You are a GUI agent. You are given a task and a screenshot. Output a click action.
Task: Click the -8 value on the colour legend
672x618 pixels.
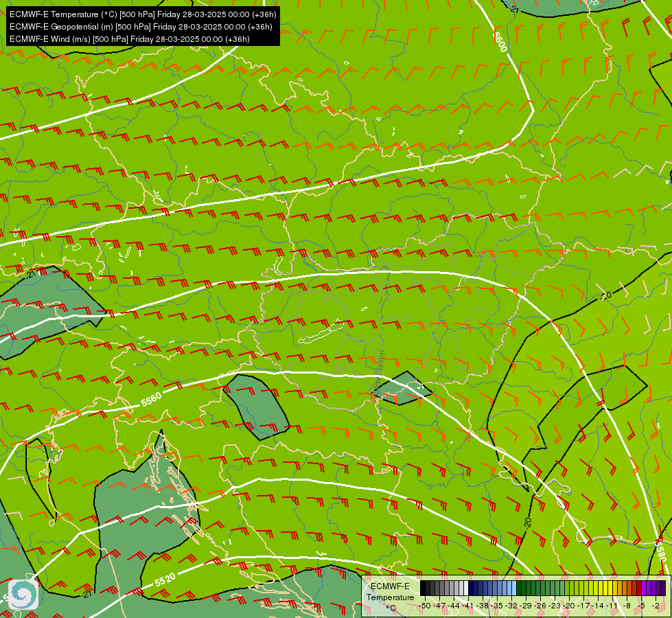coord(627,606)
